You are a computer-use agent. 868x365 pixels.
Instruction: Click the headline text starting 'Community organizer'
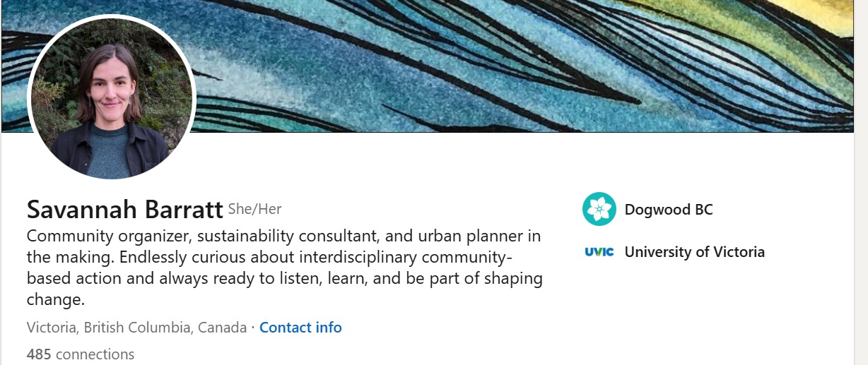(x=283, y=235)
